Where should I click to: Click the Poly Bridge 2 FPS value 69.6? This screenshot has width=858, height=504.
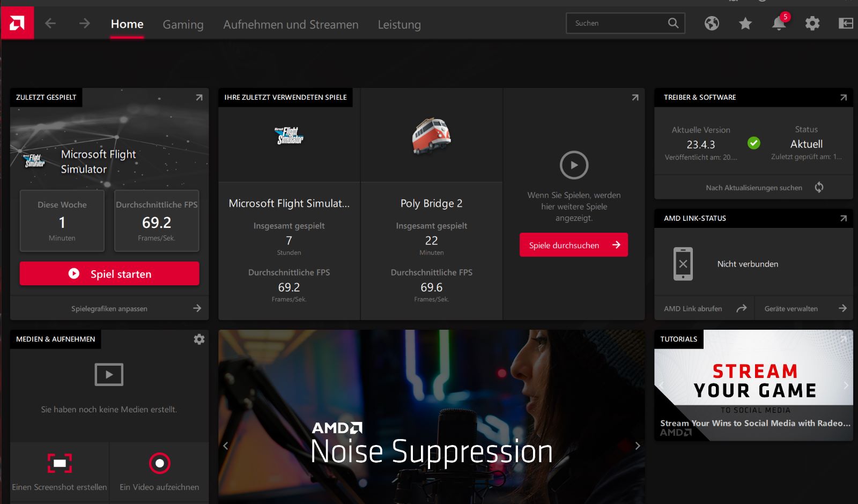pyautogui.click(x=432, y=287)
